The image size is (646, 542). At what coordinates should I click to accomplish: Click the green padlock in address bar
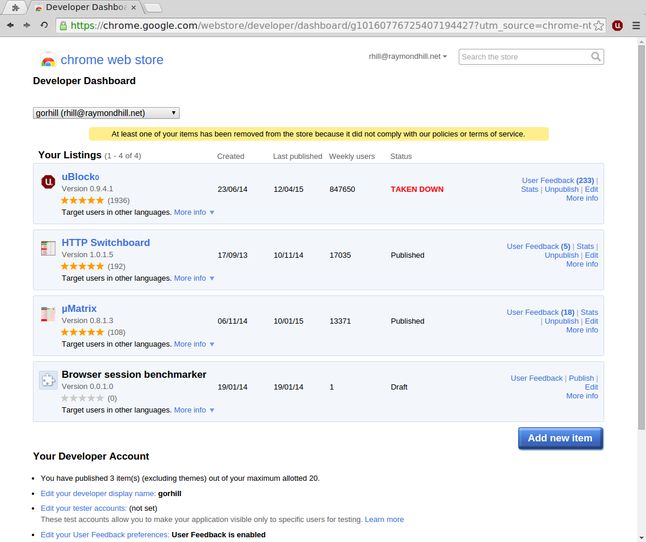pos(63,26)
